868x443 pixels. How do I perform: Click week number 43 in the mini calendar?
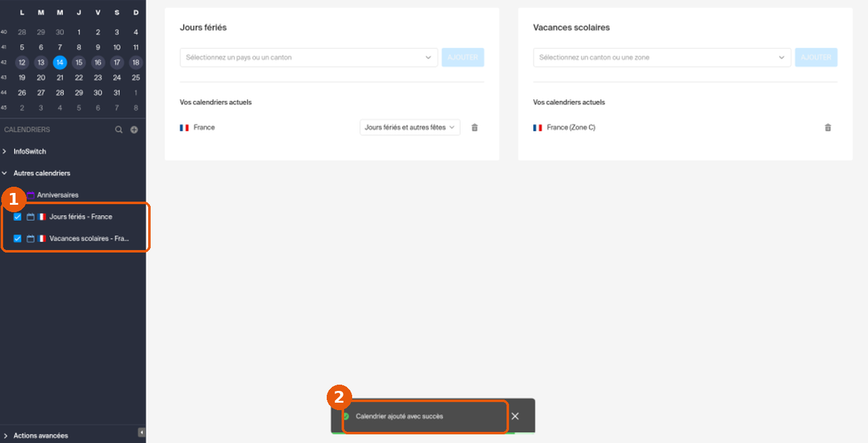pos(4,78)
